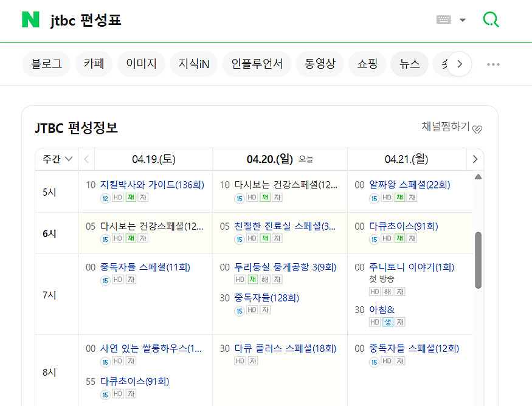Click the 6시 time row label

pos(49,234)
